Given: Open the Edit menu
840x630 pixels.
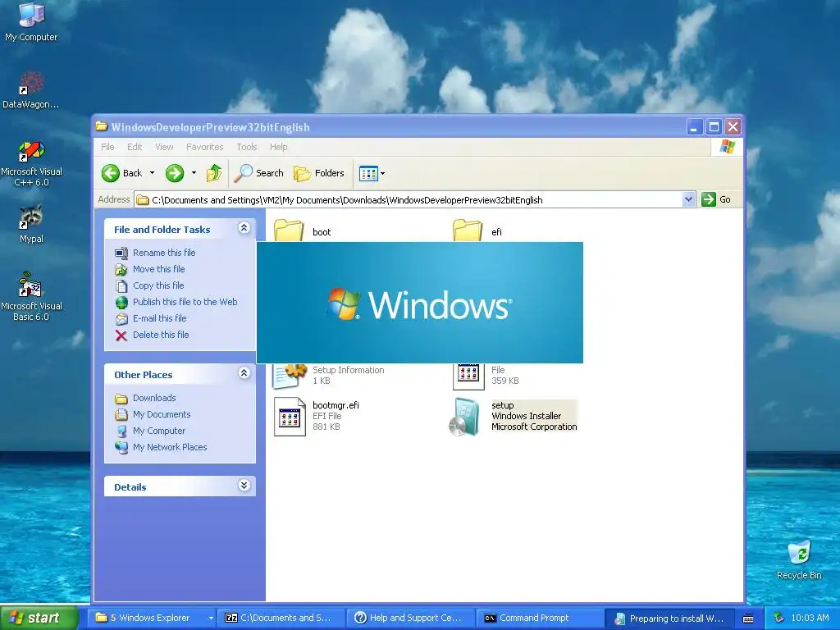Looking at the screenshot, I should 135,147.
